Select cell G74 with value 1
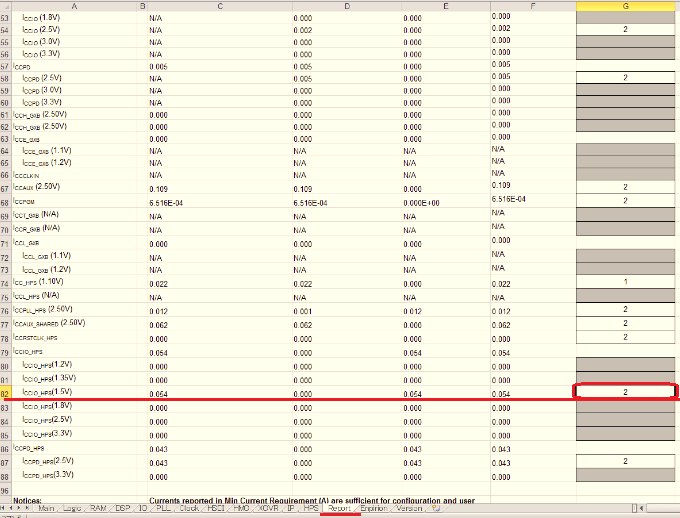This screenshot has height=518, width=680. click(626, 283)
